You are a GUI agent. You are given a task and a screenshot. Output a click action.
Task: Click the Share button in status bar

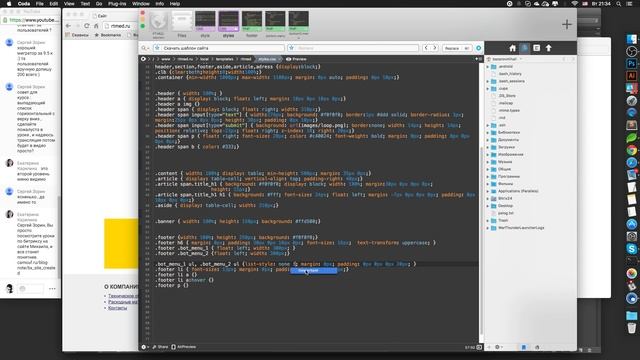[160, 347]
